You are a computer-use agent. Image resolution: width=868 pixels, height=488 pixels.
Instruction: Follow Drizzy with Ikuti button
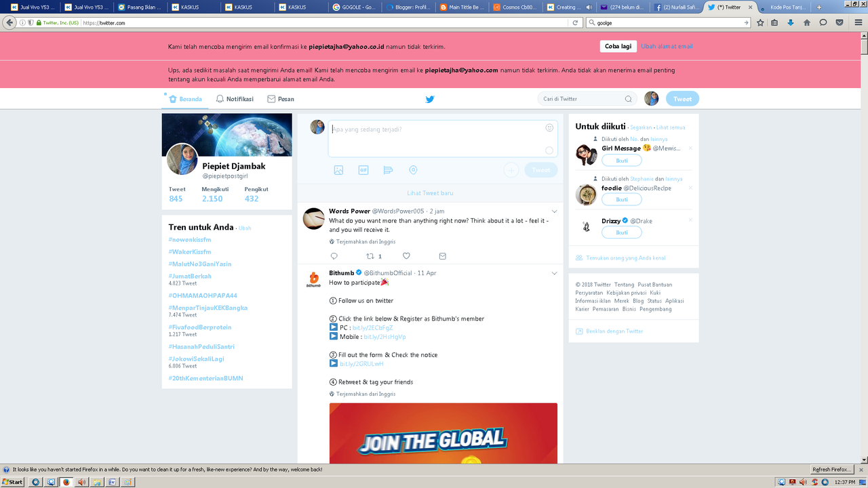[622, 232]
